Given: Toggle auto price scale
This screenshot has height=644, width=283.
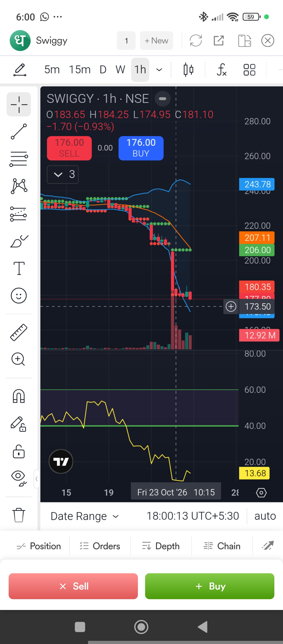Looking at the screenshot, I should point(265,516).
